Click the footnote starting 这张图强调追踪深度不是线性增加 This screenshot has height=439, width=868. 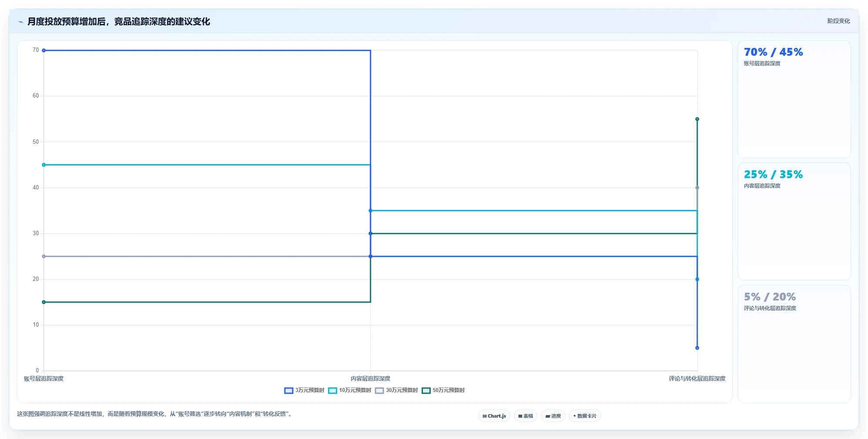coord(155,414)
